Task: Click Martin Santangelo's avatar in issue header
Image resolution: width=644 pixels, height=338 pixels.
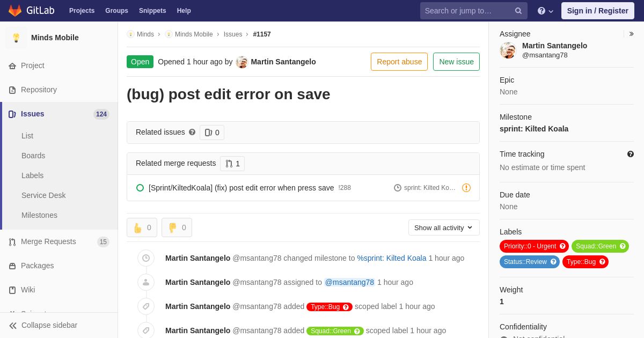Action: 242,62
